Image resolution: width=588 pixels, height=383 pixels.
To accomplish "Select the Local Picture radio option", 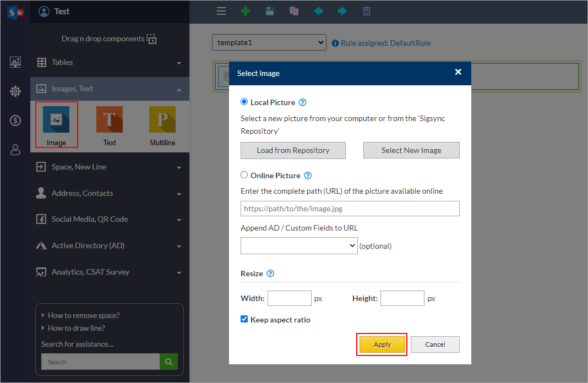I will coord(244,102).
